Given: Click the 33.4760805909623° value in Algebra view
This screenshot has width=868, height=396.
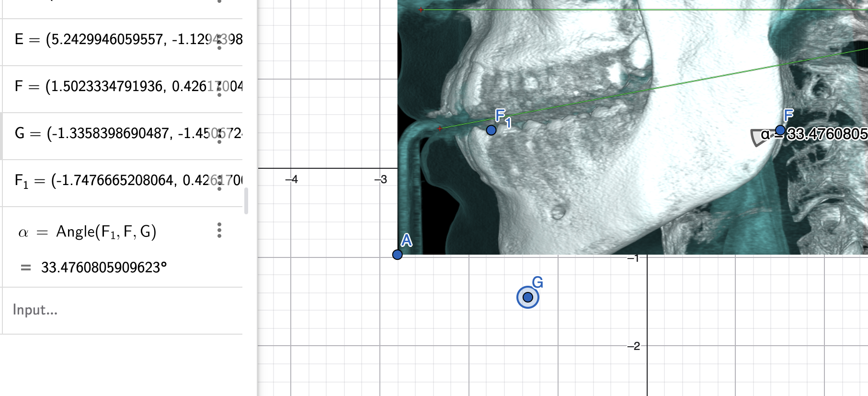Looking at the screenshot, I should point(104,268).
